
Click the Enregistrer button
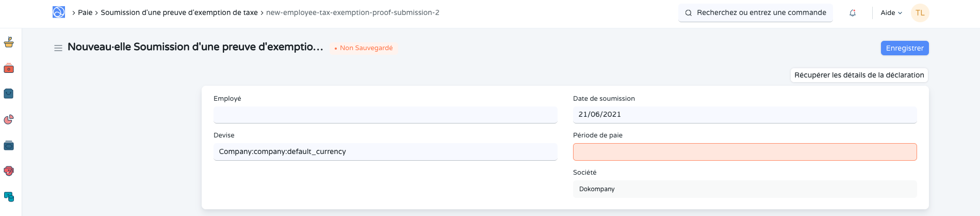[x=904, y=48]
